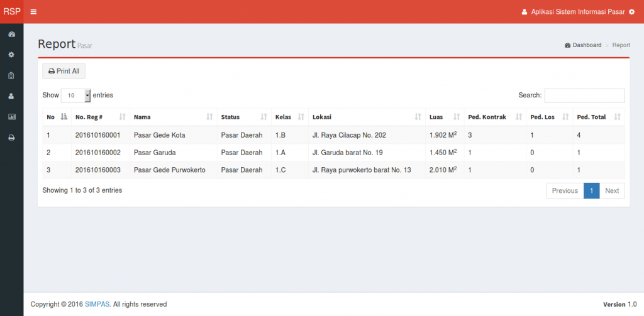Click the printer icon in sidebar
This screenshot has height=316, width=644.
point(11,138)
